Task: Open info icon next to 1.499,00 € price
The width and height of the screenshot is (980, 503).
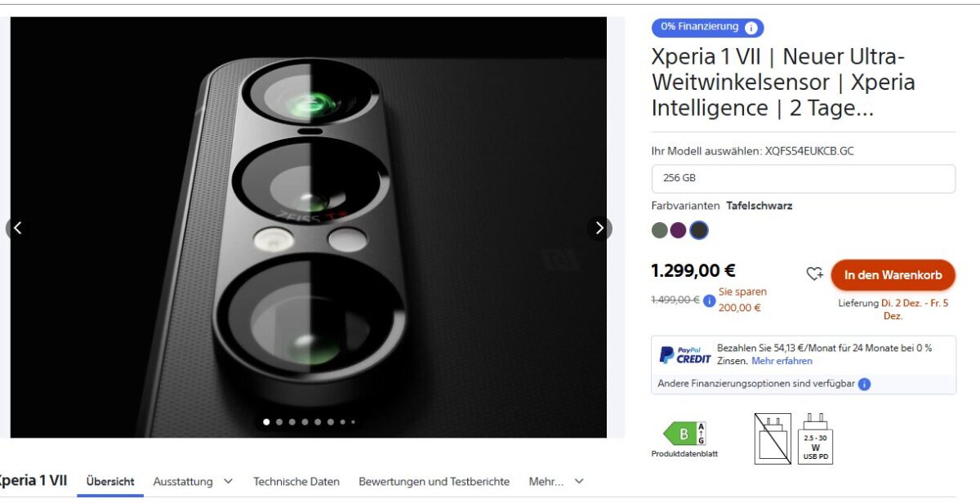Action: [709, 300]
